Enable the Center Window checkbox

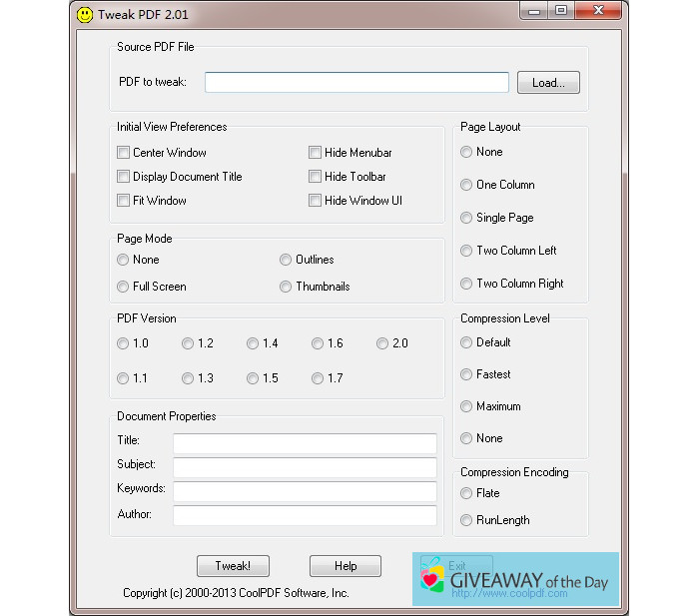pos(124,153)
